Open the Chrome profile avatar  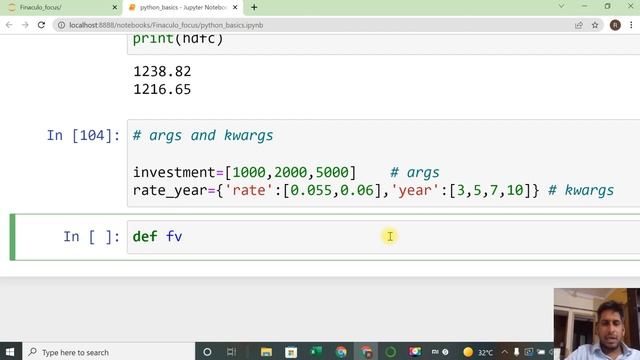(x=615, y=25)
